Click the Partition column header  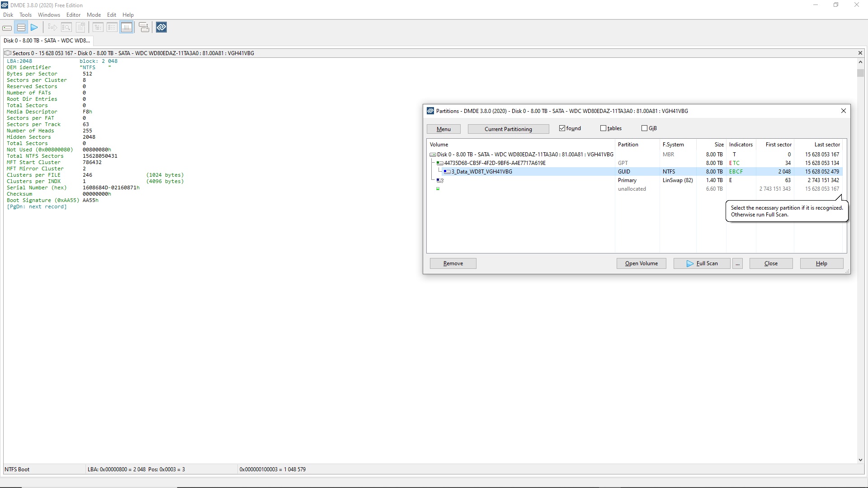(637, 145)
